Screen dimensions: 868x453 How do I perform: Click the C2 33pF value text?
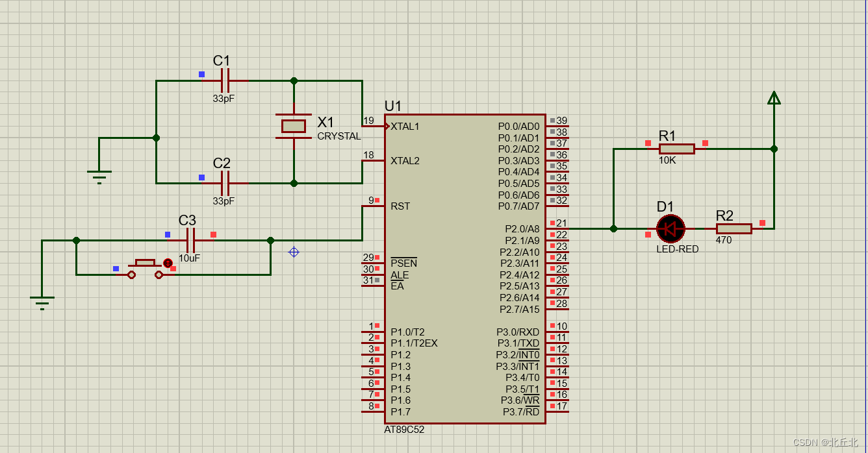coord(223,201)
